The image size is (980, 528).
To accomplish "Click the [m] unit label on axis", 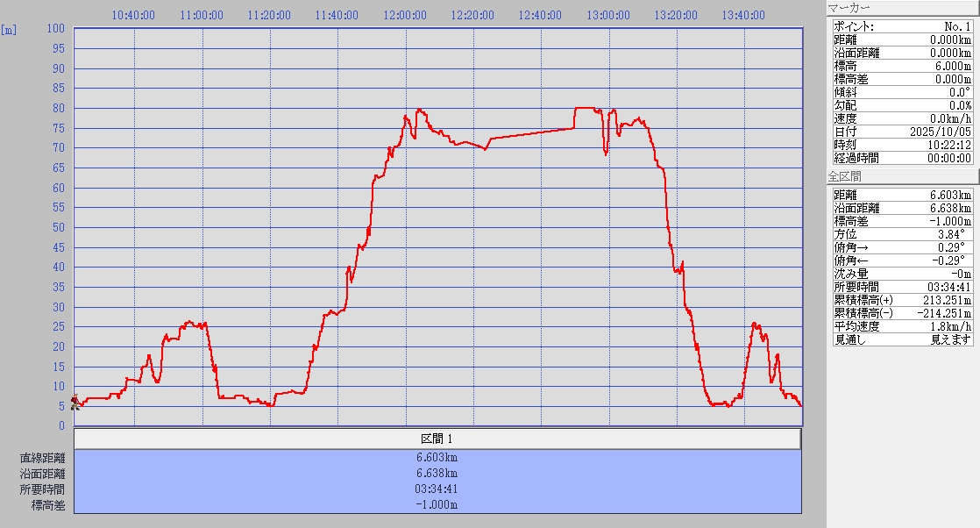I will tap(9, 29).
